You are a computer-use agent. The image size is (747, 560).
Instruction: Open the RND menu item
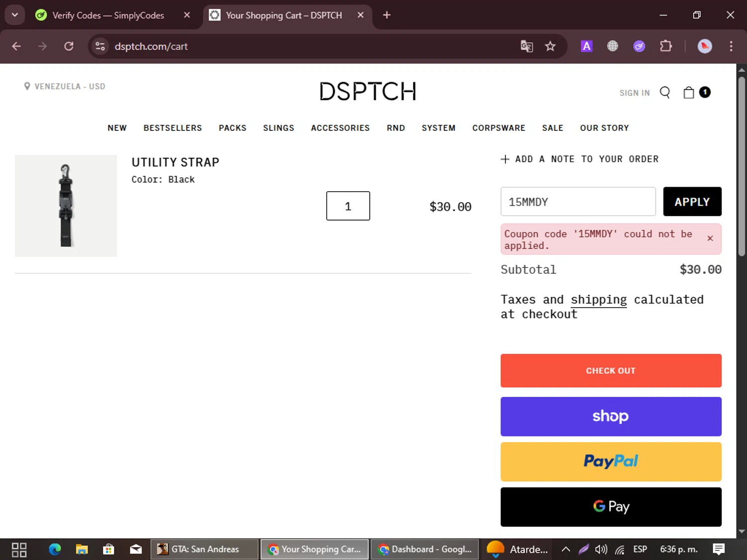[396, 128]
